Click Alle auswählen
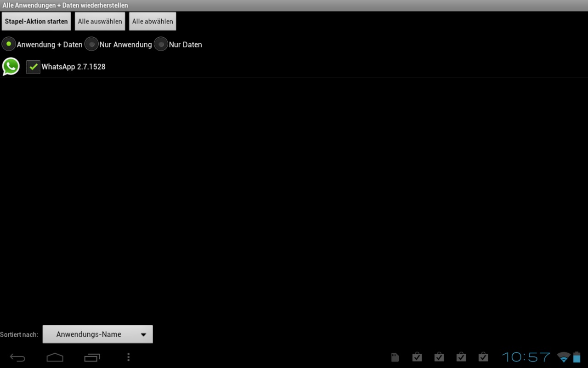588x368 pixels. (100, 22)
